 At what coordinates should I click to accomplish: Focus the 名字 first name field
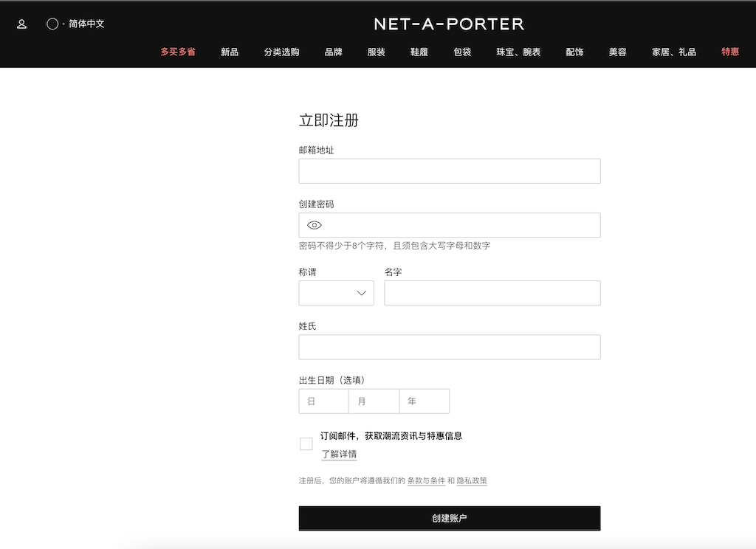coord(492,293)
